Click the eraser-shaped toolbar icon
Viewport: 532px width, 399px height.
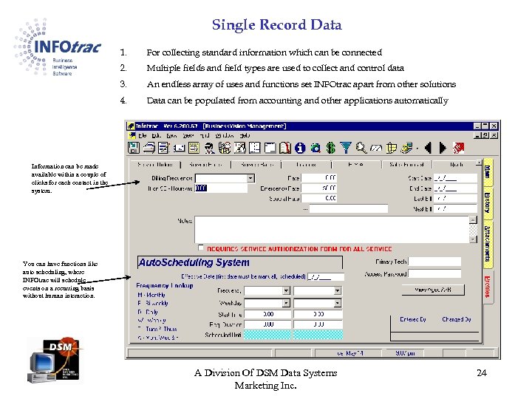click(x=376, y=149)
